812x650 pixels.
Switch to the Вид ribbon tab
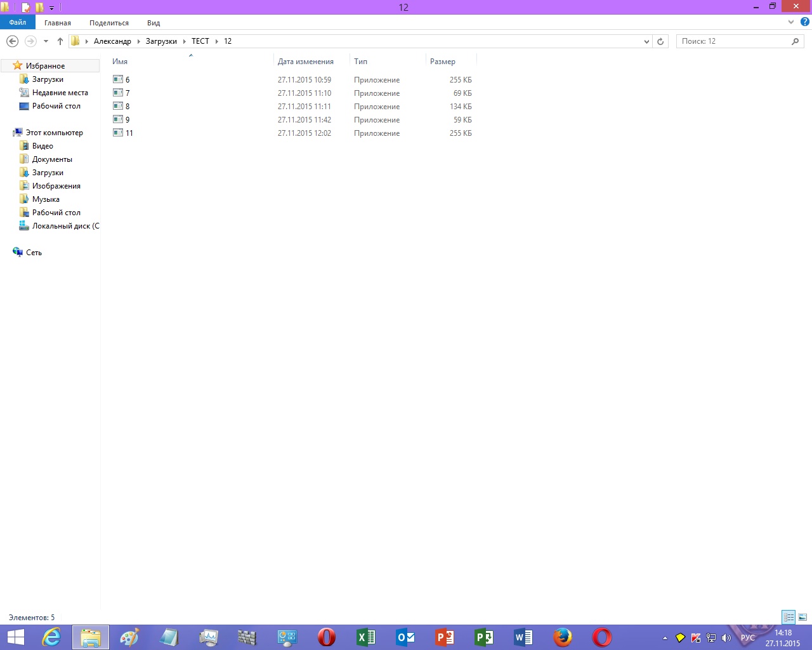click(154, 23)
